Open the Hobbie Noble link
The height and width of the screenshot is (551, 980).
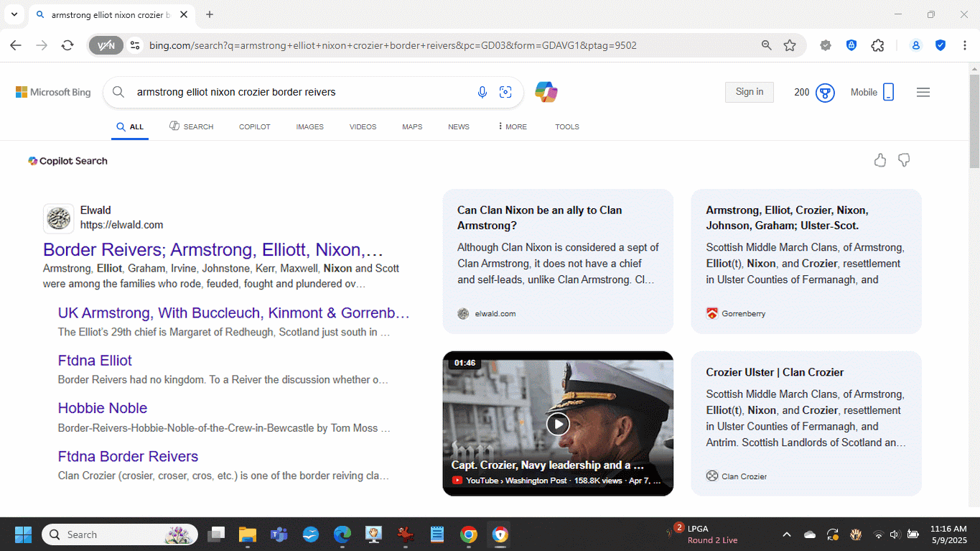click(103, 408)
